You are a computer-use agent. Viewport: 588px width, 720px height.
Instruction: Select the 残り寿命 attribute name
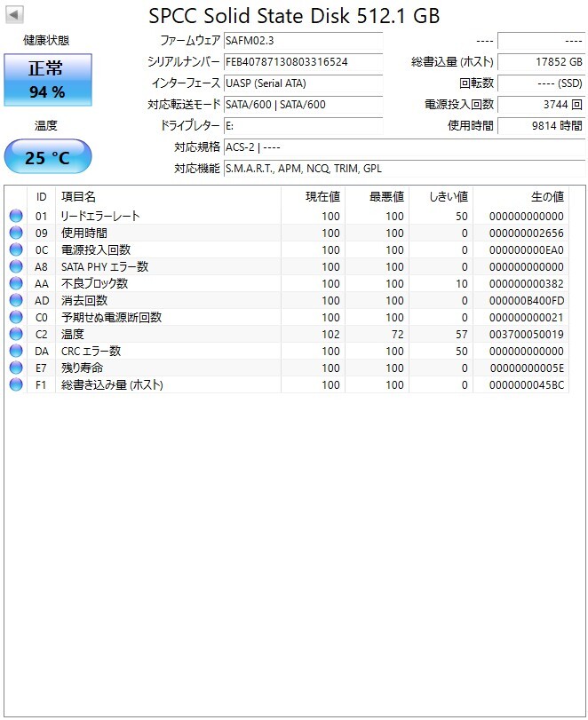83,368
